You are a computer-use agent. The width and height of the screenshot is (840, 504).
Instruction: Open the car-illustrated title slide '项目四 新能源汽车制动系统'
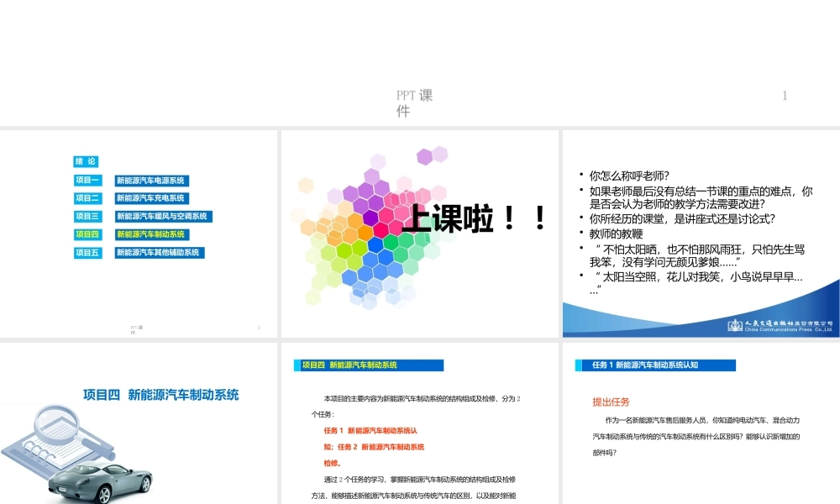pyautogui.click(x=139, y=423)
